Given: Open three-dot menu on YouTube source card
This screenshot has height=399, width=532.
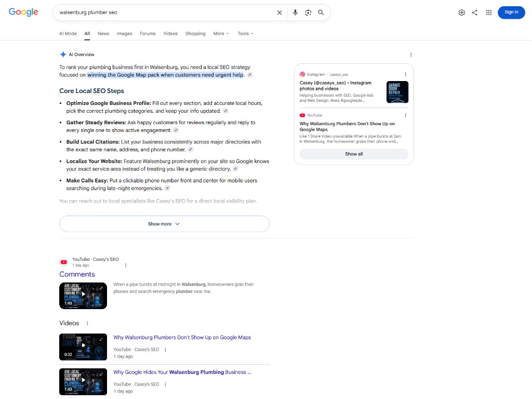Looking at the screenshot, I should click(x=405, y=115).
